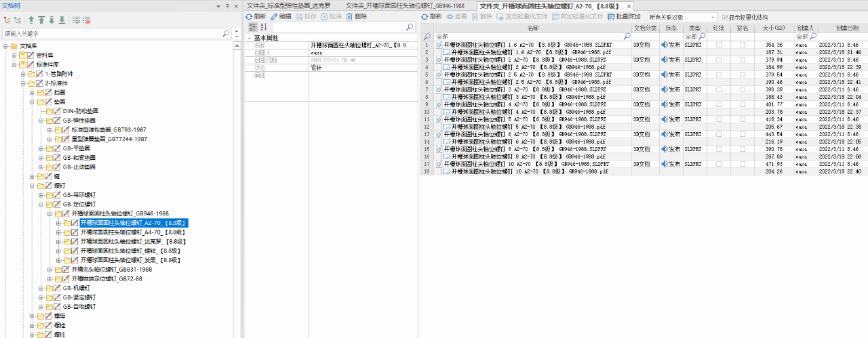
Task: Collapse the 基本属性 section
Action: tap(249, 38)
